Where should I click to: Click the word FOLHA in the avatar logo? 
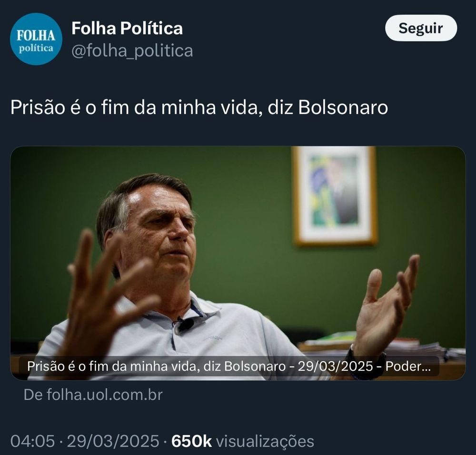[x=36, y=36]
